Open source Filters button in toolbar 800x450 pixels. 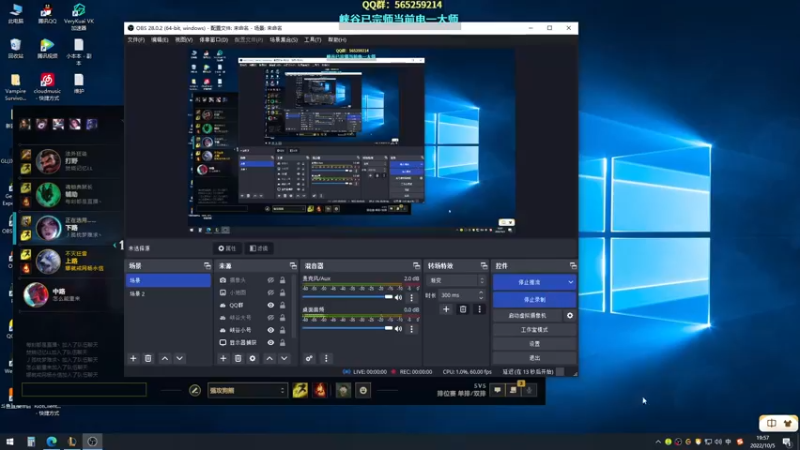(x=259, y=248)
